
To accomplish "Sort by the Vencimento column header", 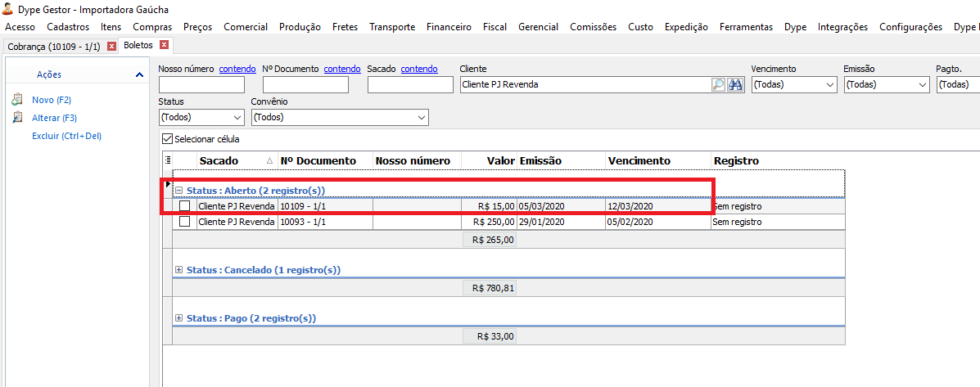I will coord(658,160).
